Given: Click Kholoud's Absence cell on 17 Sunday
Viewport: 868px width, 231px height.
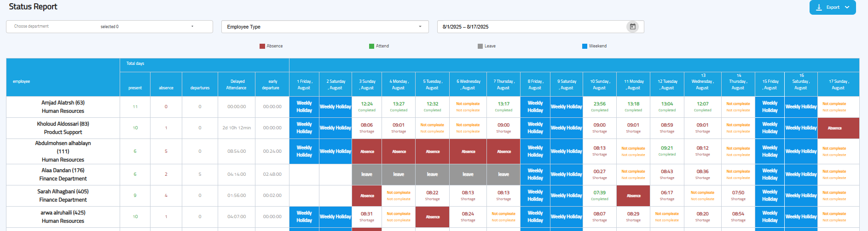Looking at the screenshot, I should pyautogui.click(x=839, y=128).
